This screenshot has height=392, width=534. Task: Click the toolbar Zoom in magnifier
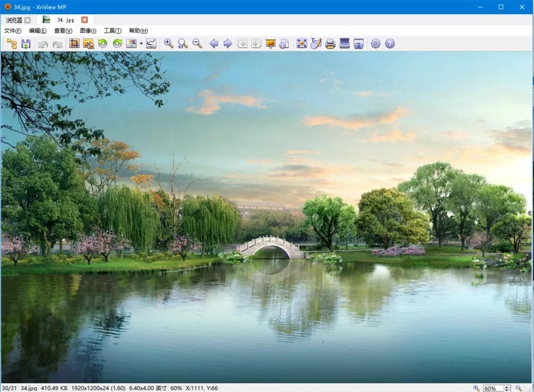(x=169, y=43)
